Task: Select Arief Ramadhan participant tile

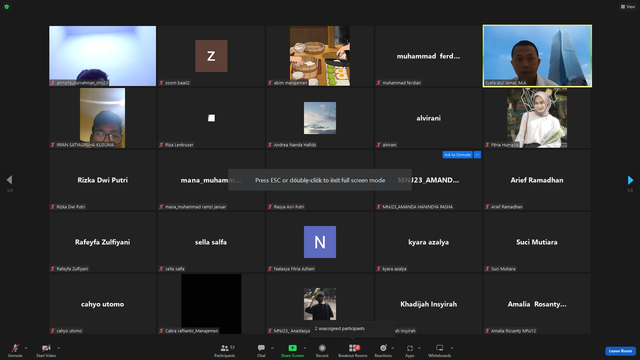Action: pyautogui.click(x=537, y=180)
